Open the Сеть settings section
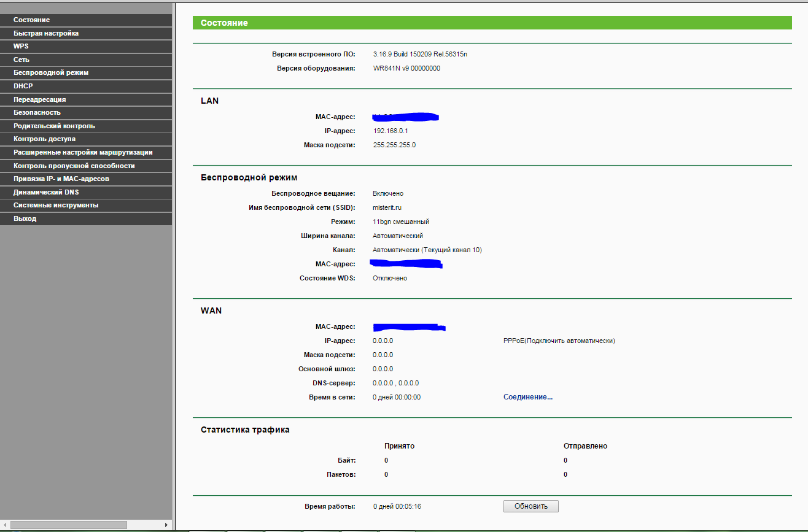Viewport: 808px width, 532px height. point(21,60)
